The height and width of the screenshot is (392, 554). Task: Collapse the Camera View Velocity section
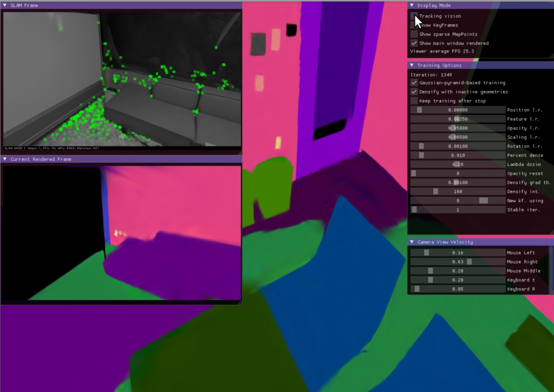pyautogui.click(x=412, y=242)
